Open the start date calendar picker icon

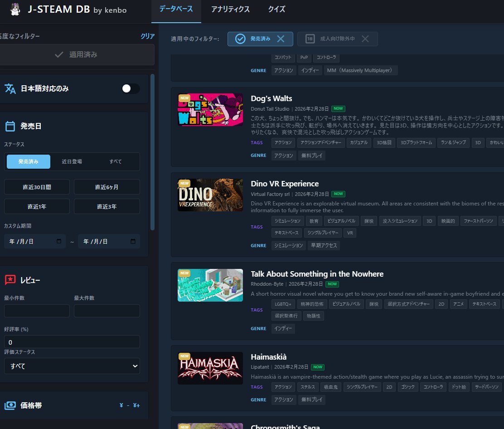(x=59, y=241)
